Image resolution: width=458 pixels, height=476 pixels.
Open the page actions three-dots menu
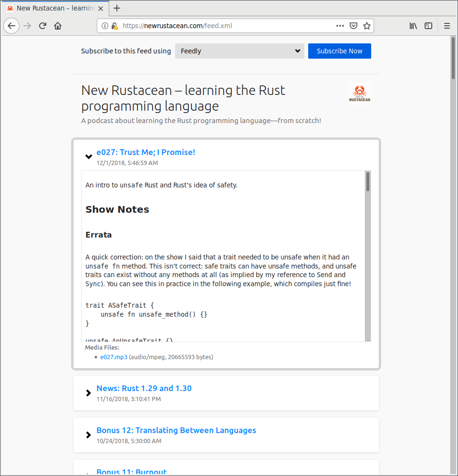pyautogui.click(x=340, y=26)
